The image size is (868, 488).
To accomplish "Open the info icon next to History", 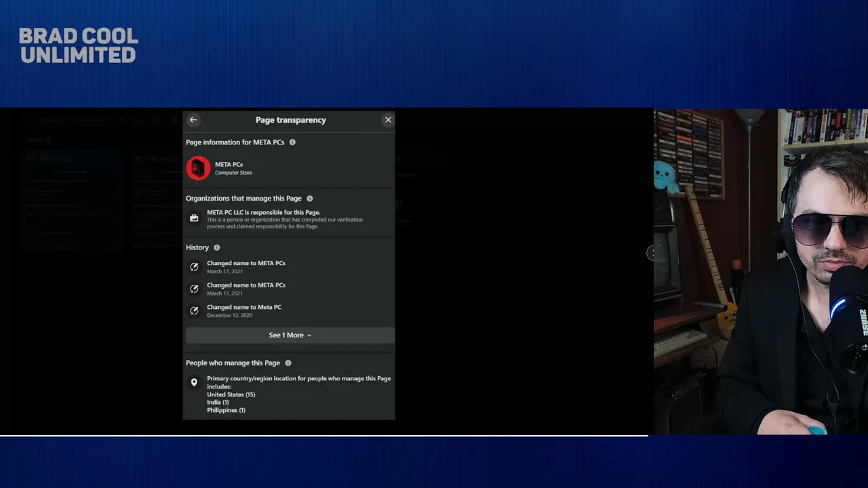I will pos(217,247).
